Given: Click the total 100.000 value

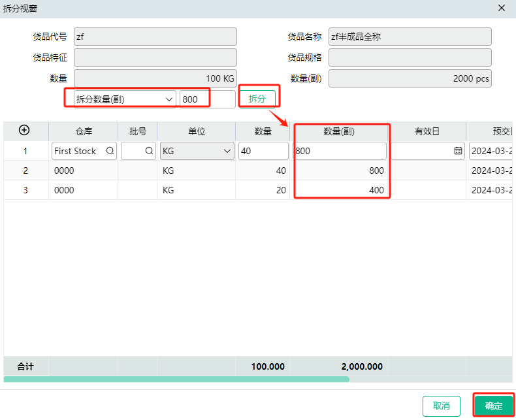Looking at the screenshot, I should [268, 366].
